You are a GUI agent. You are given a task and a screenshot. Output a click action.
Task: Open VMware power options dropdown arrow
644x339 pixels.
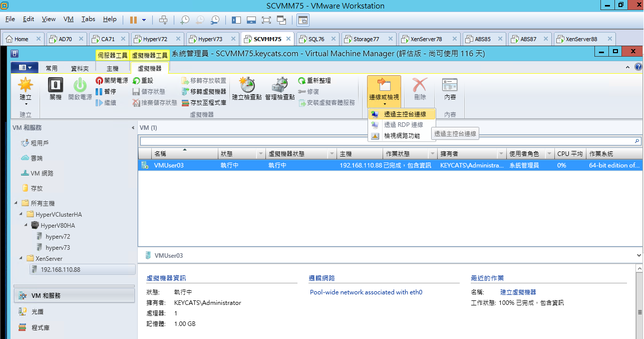[144, 20]
